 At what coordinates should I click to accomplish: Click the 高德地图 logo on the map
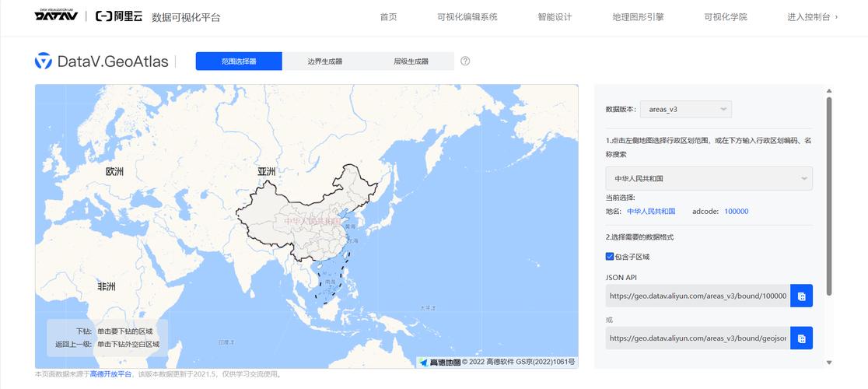[x=439, y=363]
